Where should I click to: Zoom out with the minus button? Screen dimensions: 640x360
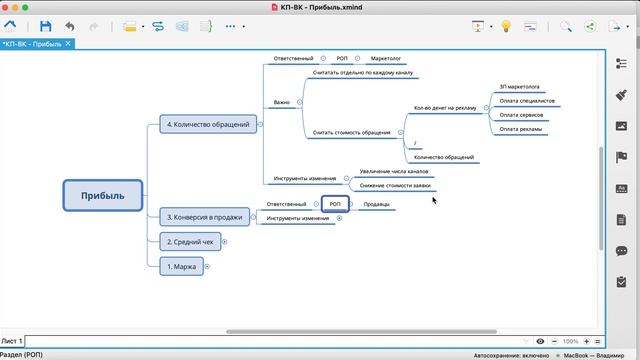[554, 341]
